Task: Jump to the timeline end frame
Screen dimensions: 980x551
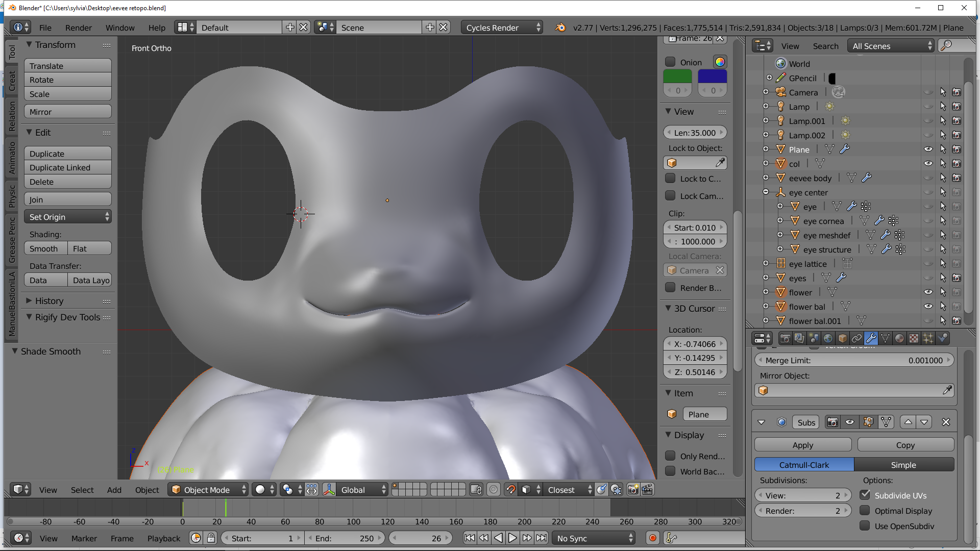Action: pos(542,538)
